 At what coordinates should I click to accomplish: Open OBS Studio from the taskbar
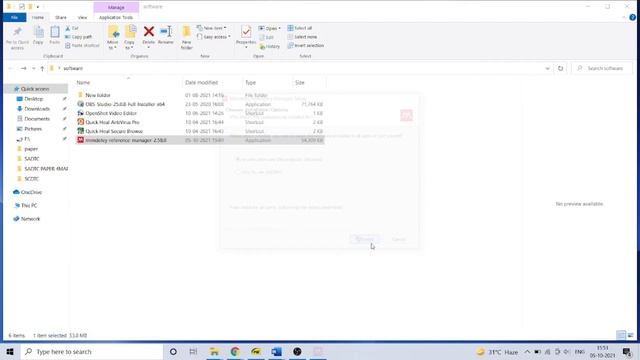tap(297, 351)
